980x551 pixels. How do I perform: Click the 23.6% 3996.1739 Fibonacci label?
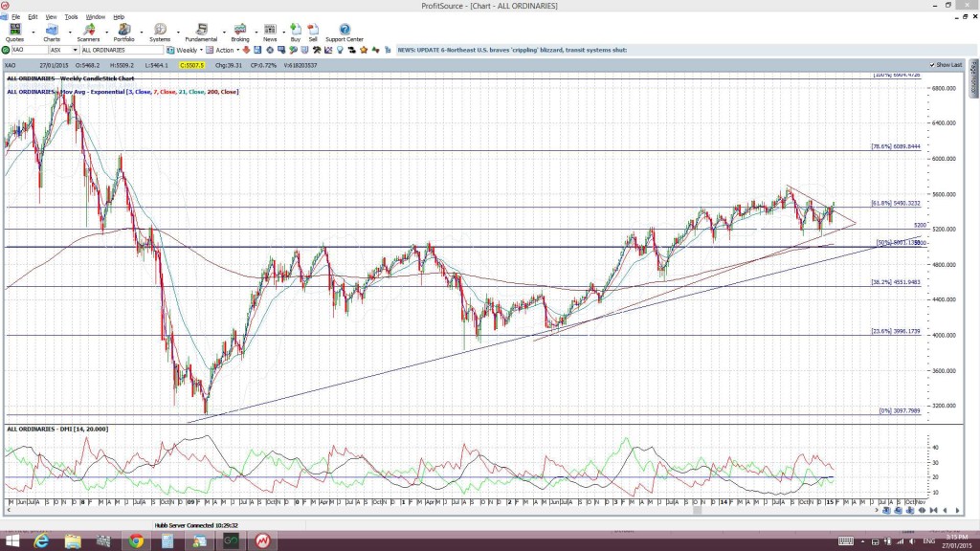point(896,331)
